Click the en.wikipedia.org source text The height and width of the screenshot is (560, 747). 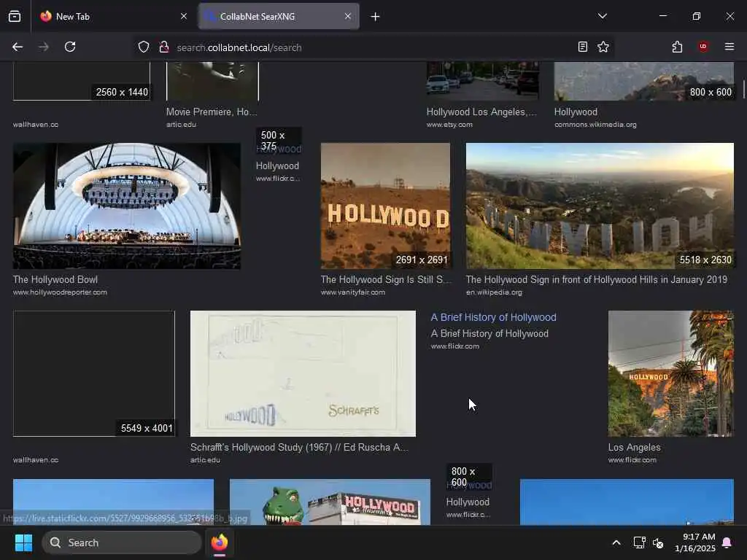(x=494, y=292)
